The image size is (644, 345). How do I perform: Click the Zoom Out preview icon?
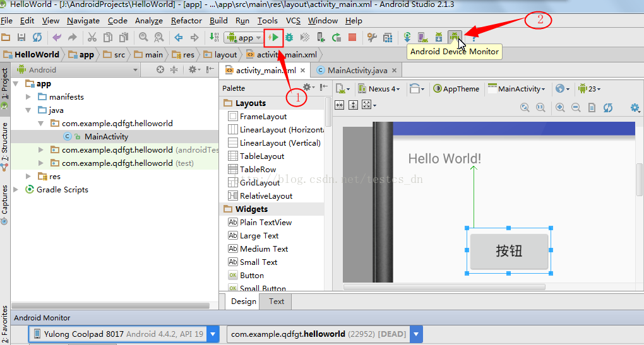[x=576, y=107]
